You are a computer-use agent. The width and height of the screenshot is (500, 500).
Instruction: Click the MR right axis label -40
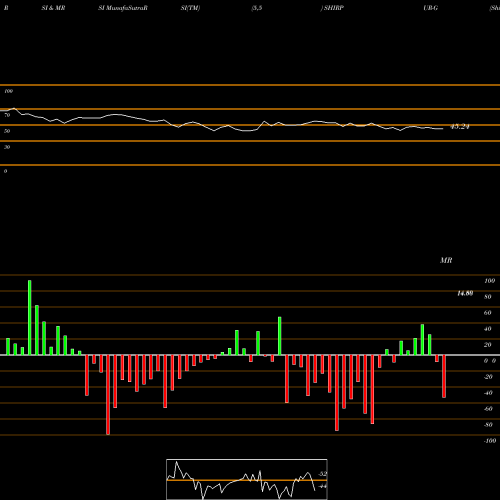tap(488, 393)
